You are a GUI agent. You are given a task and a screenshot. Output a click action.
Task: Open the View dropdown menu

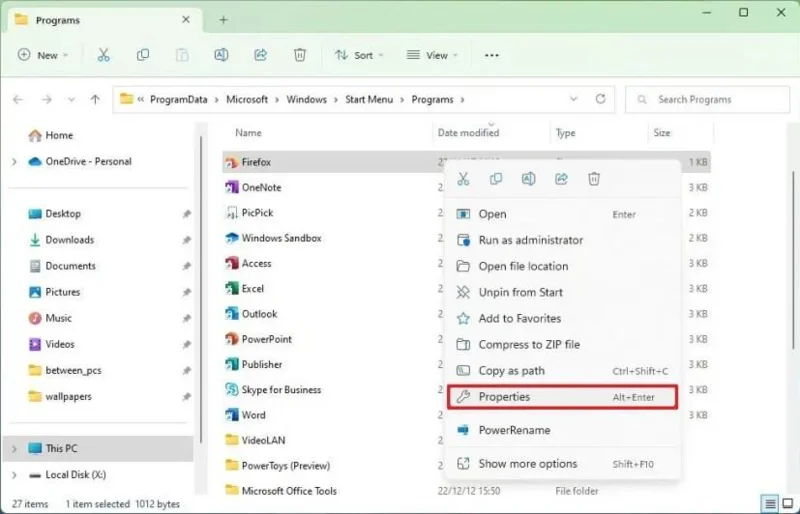coord(432,55)
